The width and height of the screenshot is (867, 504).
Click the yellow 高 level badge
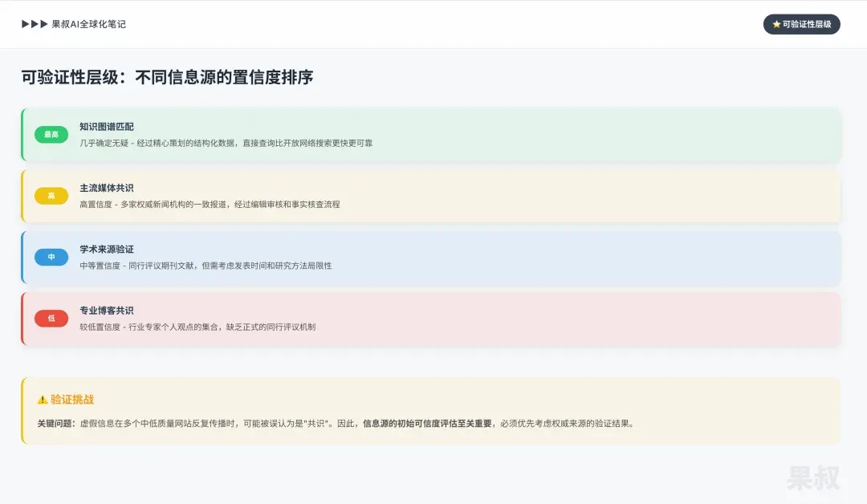pyautogui.click(x=51, y=196)
